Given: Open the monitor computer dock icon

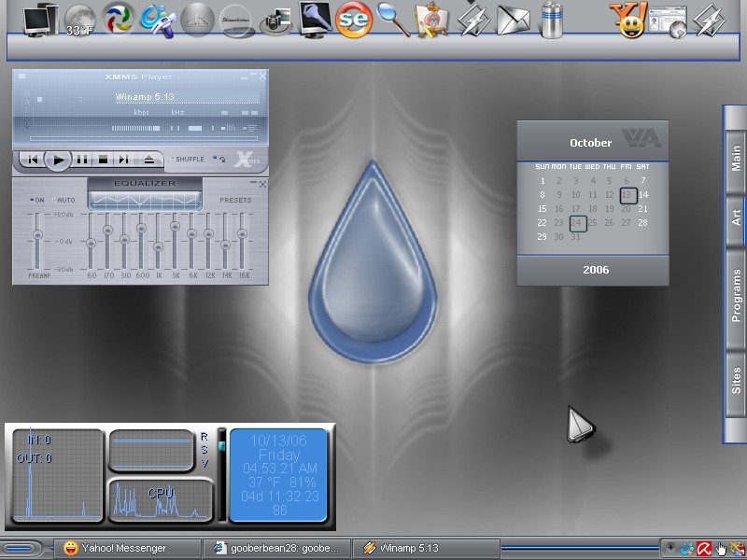Looking at the screenshot, I should pyautogui.click(x=41, y=20).
